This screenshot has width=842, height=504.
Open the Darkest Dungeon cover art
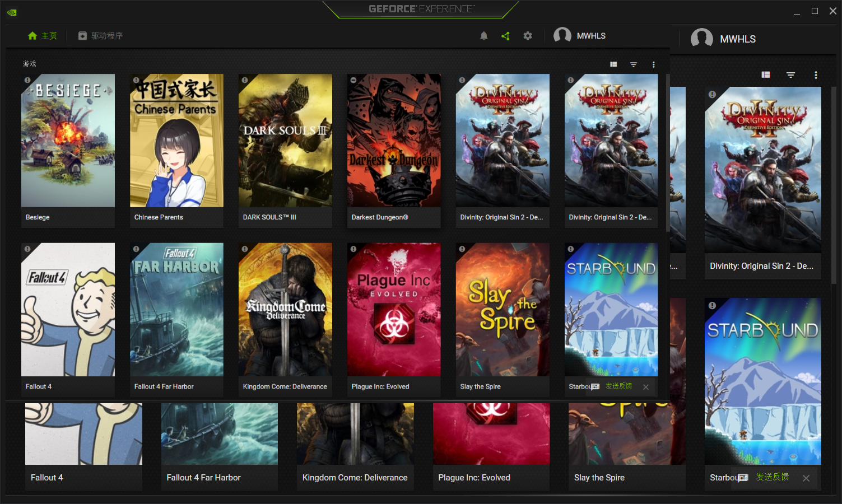coord(394,141)
